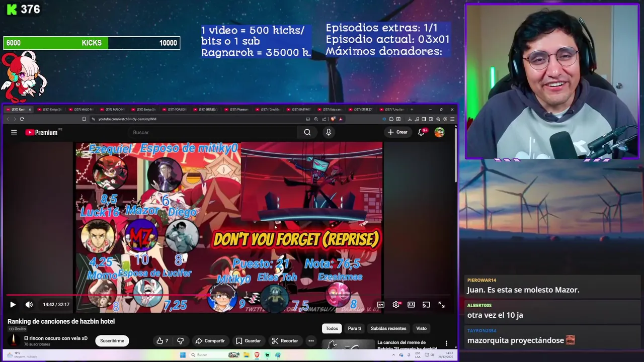Viewport: 644px width, 362px height.
Task: Mute the video volume speaker
Action: tap(29, 304)
